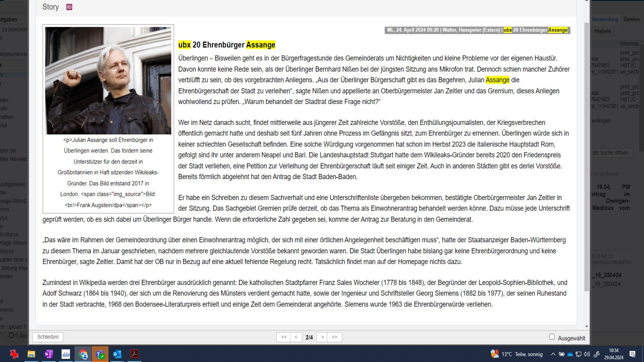Open OneNote from the taskbar

pos(48,354)
